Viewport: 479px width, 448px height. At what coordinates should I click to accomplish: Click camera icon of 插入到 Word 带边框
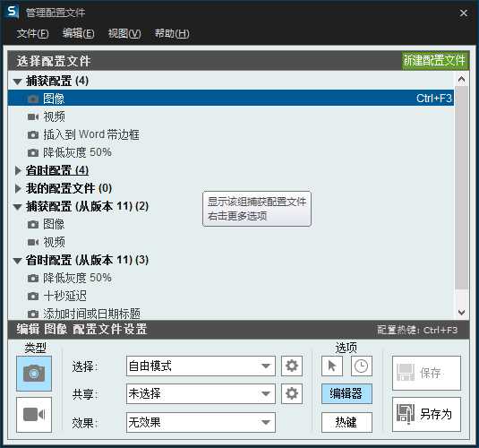[33, 135]
